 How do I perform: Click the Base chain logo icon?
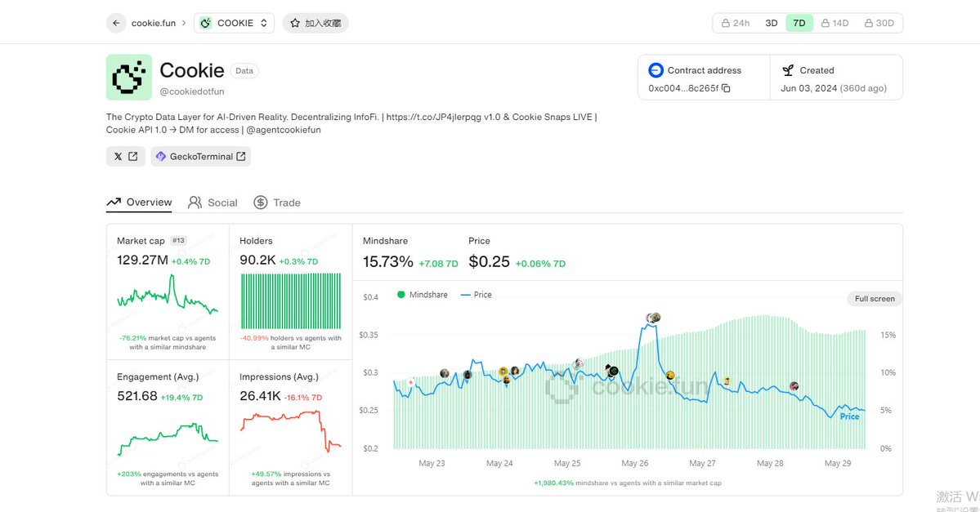click(x=656, y=70)
